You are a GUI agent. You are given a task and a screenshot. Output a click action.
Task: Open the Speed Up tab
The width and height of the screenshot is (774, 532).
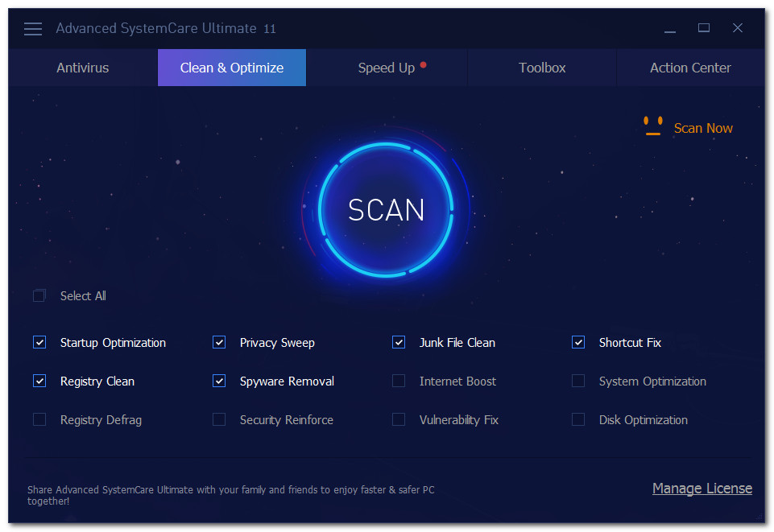[387, 68]
